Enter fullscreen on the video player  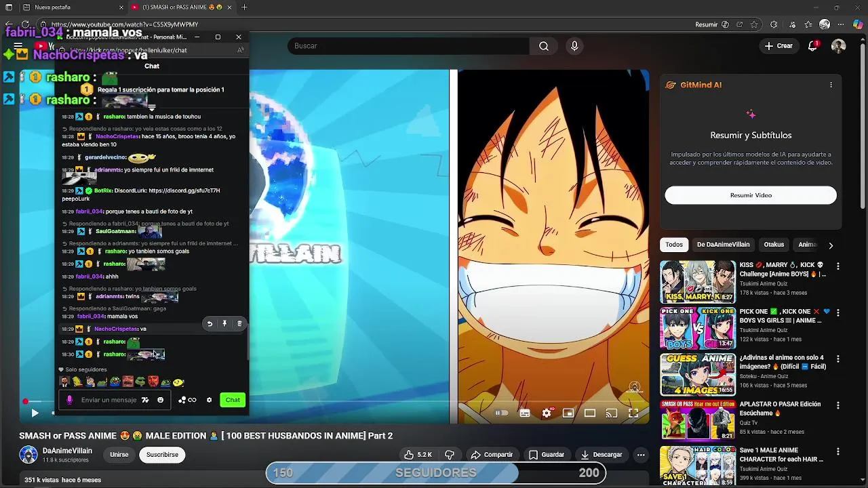[x=633, y=413]
